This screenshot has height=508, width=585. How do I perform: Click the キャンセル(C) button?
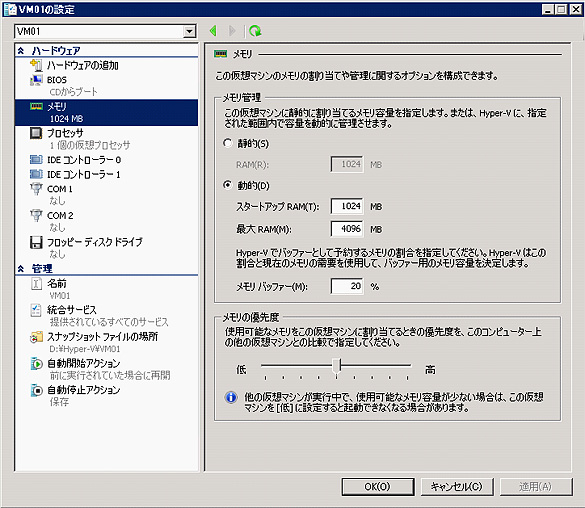tap(457, 487)
